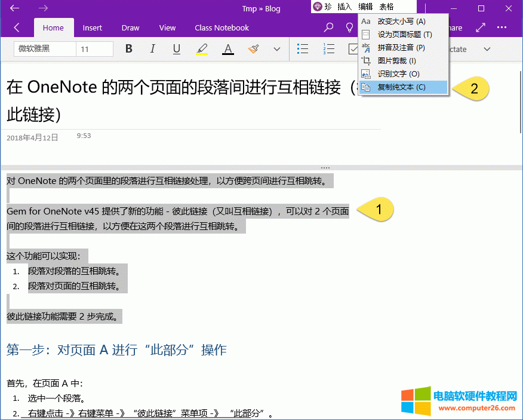Pick a font color with the A swatch

[x=227, y=49]
